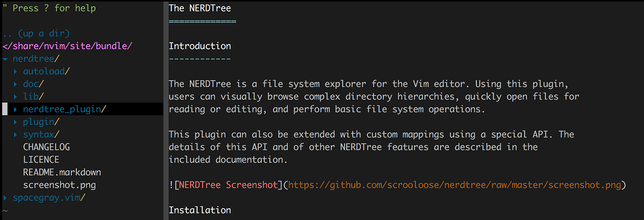Select screenshot.png in the file tree
Image resolution: width=644 pixels, height=220 pixels.
pyautogui.click(x=59, y=185)
